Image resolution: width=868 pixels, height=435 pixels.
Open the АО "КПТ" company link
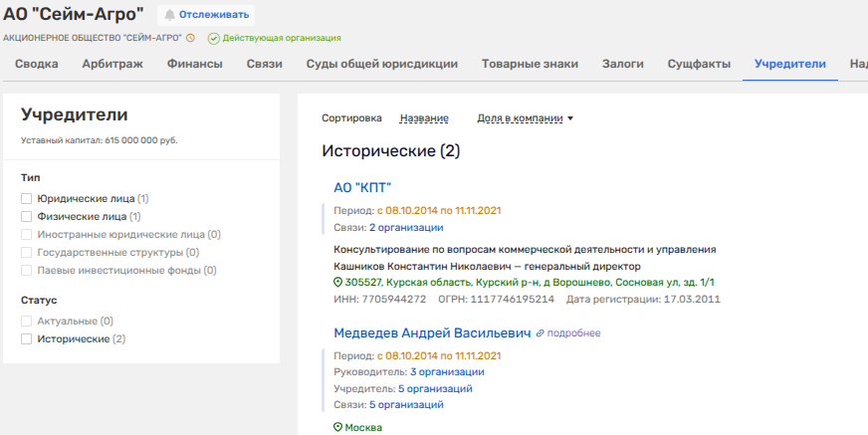coord(362,187)
